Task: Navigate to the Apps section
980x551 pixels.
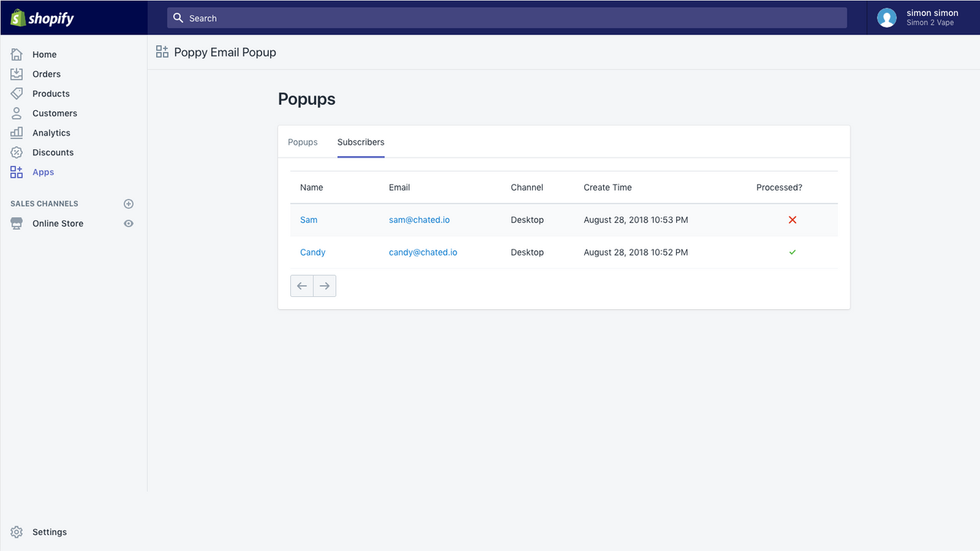Action: pyautogui.click(x=43, y=171)
